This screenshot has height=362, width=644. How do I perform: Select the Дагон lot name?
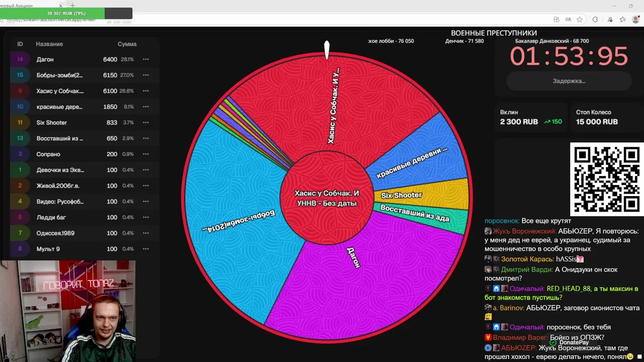click(x=45, y=59)
